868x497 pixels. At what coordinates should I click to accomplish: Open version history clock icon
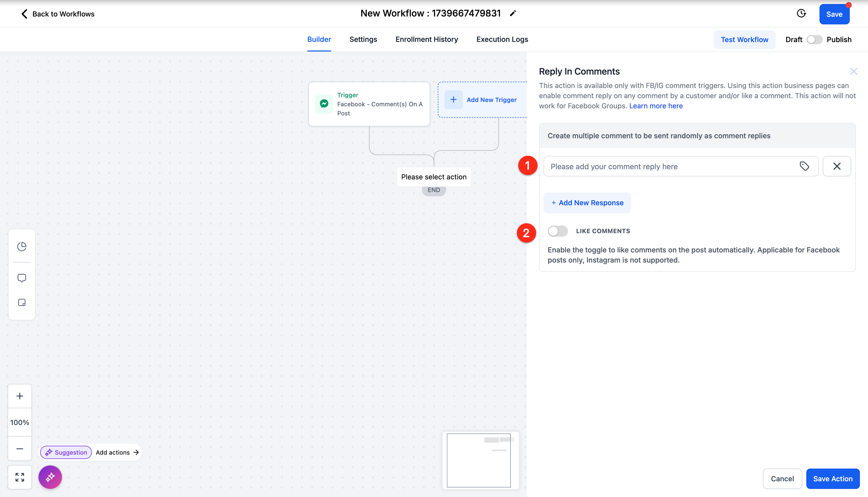click(801, 14)
